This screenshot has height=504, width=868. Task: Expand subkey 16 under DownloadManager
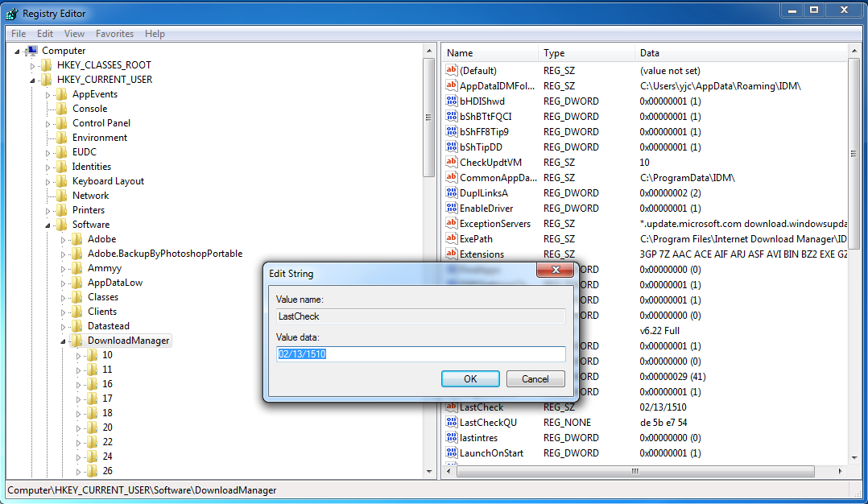79,385
